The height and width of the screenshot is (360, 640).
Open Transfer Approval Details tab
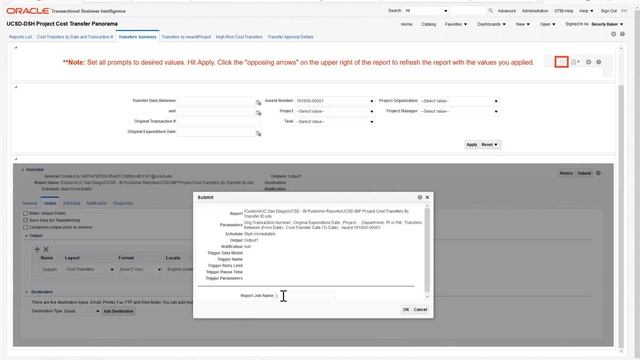[291, 37]
